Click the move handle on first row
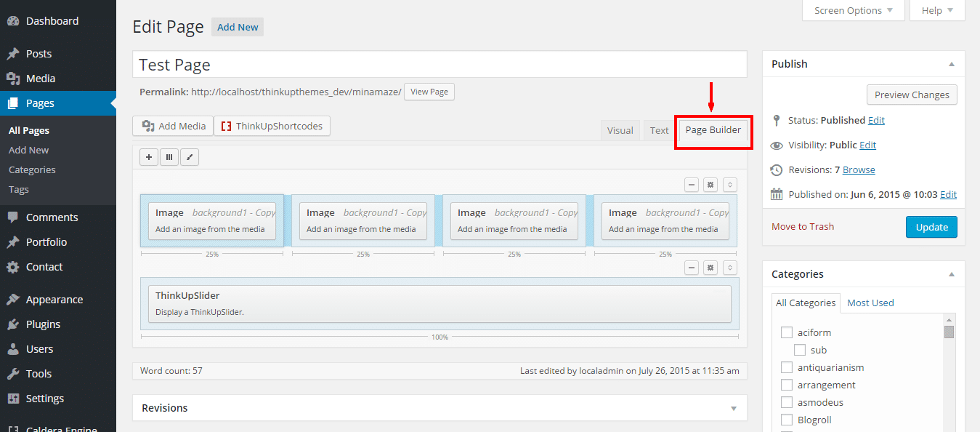Image resolution: width=980 pixels, height=432 pixels. pyautogui.click(x=730, y=185)
